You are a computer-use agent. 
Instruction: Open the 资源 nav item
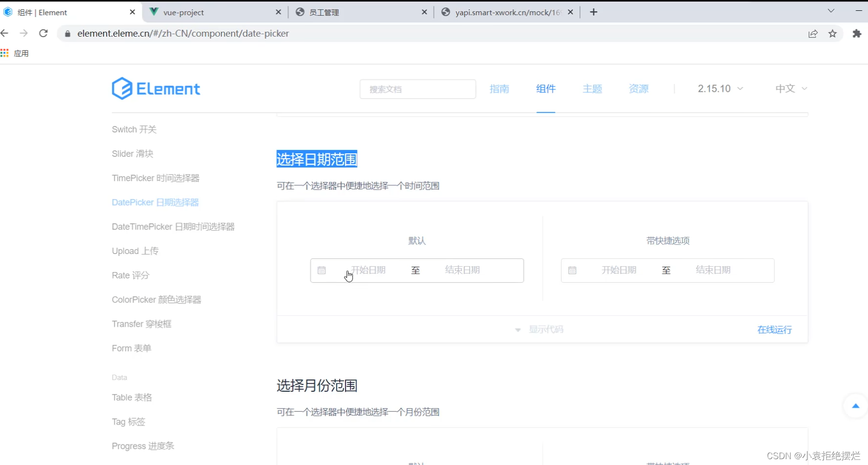639,89
